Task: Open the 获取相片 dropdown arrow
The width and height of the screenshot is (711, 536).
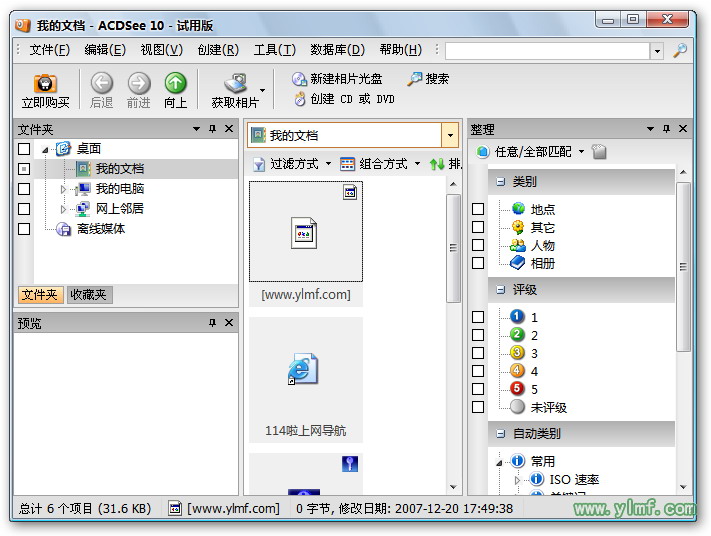Action: [x=262, y=90]
